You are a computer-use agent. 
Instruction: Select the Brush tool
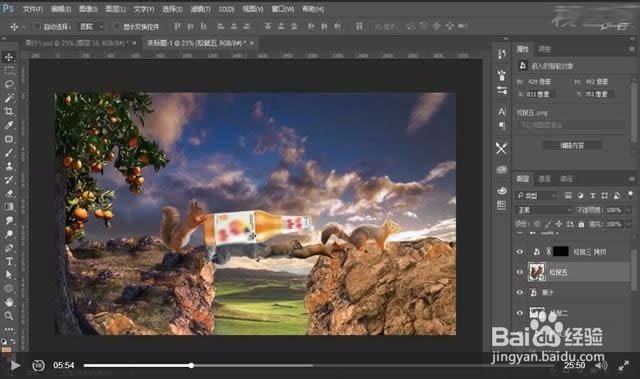point(9,153)
